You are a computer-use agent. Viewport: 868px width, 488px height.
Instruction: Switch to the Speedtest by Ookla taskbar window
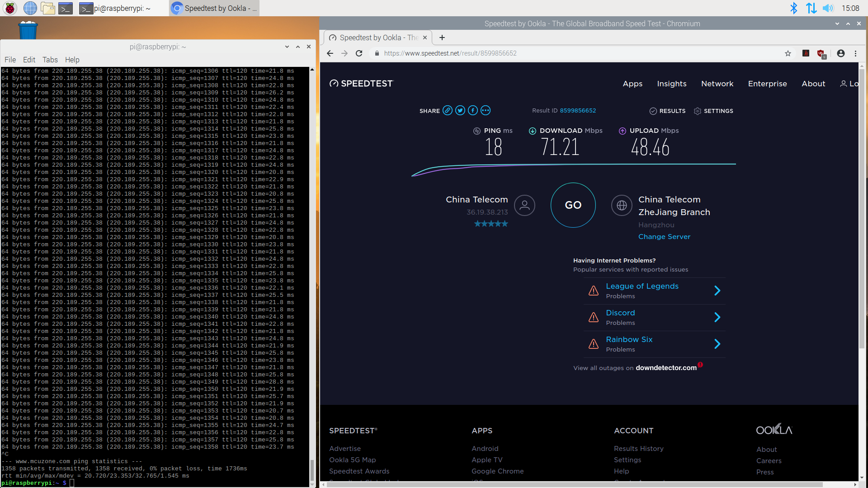coord(214,8)
